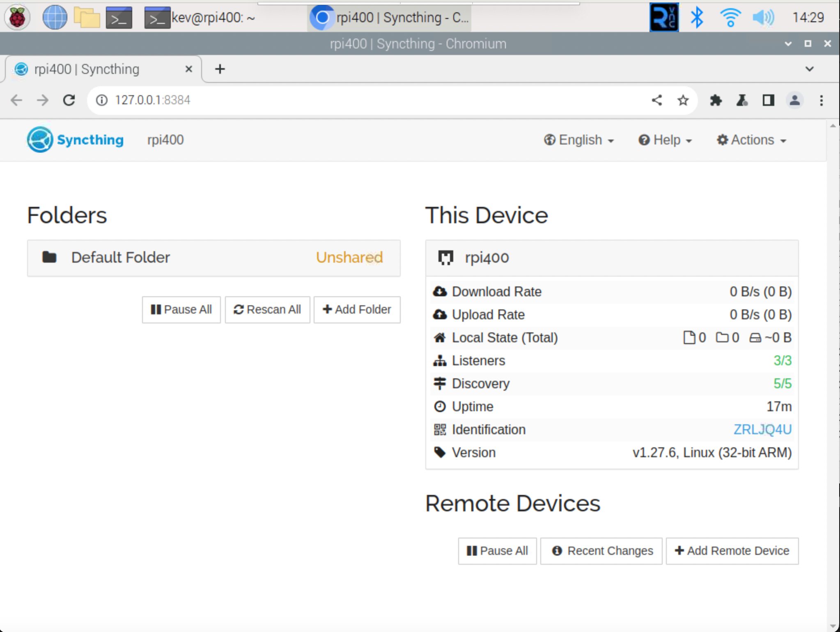Pause all folders
Viewport: 840px width, 632px height.
[181, 309]
